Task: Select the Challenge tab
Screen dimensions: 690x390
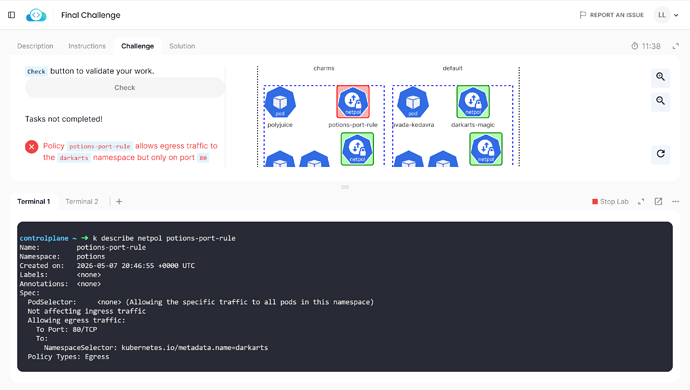Action: click(x=138, y=46)
